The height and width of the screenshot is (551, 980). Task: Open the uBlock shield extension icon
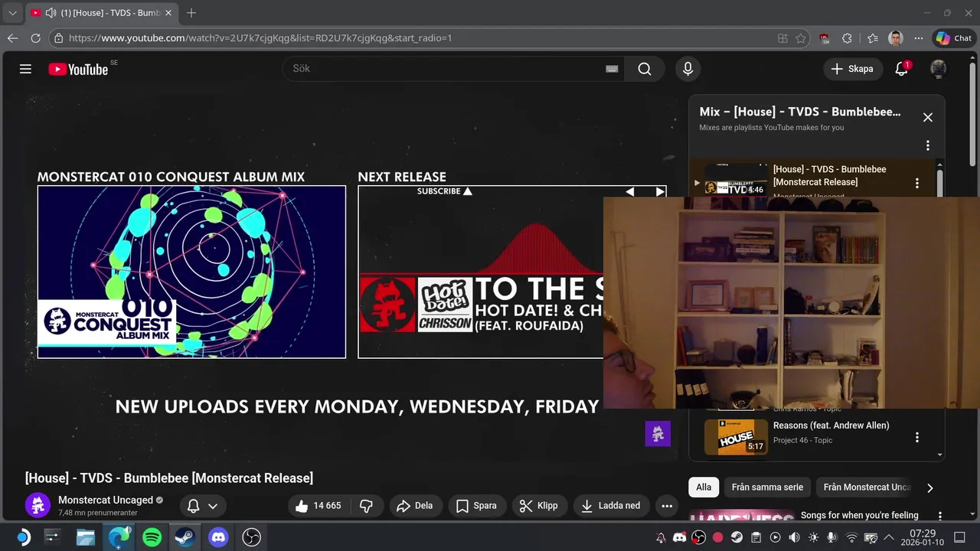click(x=824, y=38)
